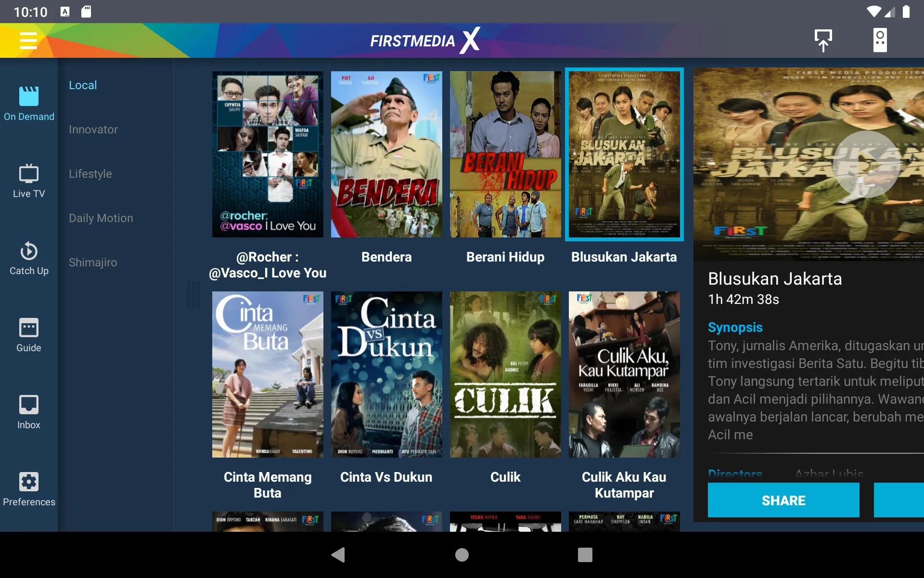The width and height of the screenshot is (924, 578).
Task: Select the Local category filter
Action: tap(82, 85)
